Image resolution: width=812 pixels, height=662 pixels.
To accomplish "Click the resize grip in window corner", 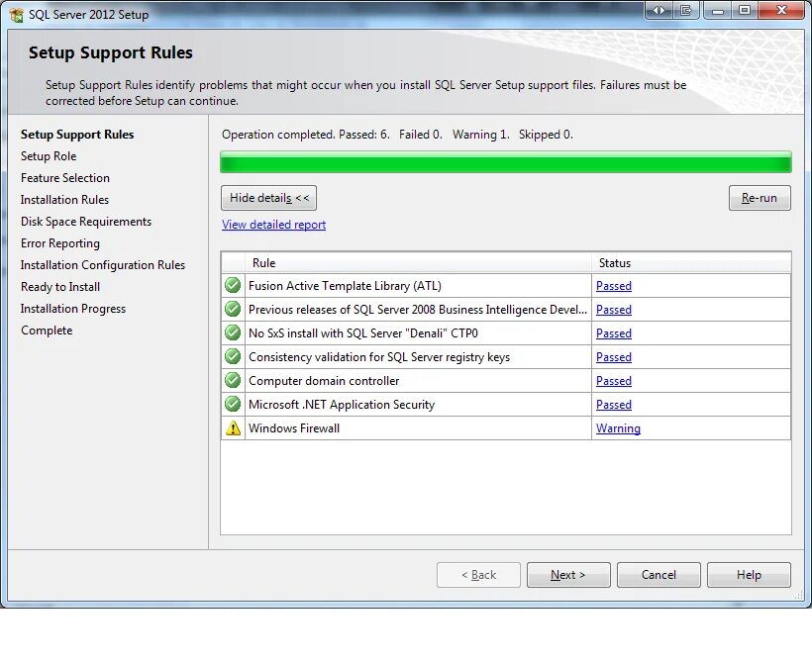I will (x=799, y=596).
